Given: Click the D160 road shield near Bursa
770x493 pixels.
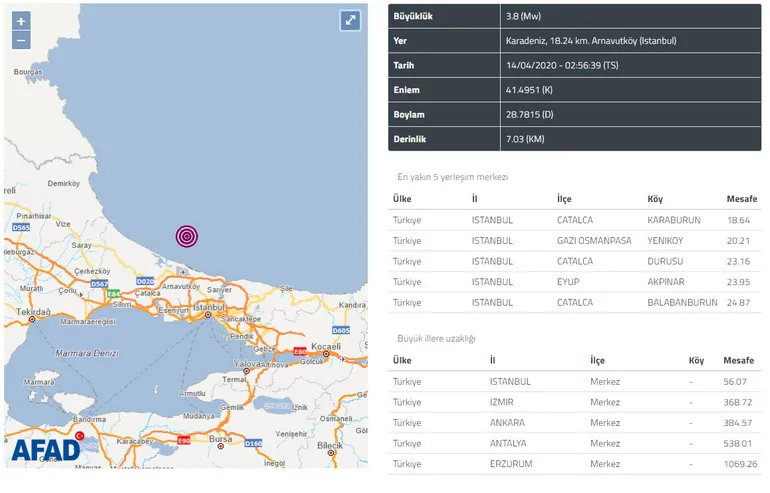Looking at the screenshot, I should [x=254, y=443].
